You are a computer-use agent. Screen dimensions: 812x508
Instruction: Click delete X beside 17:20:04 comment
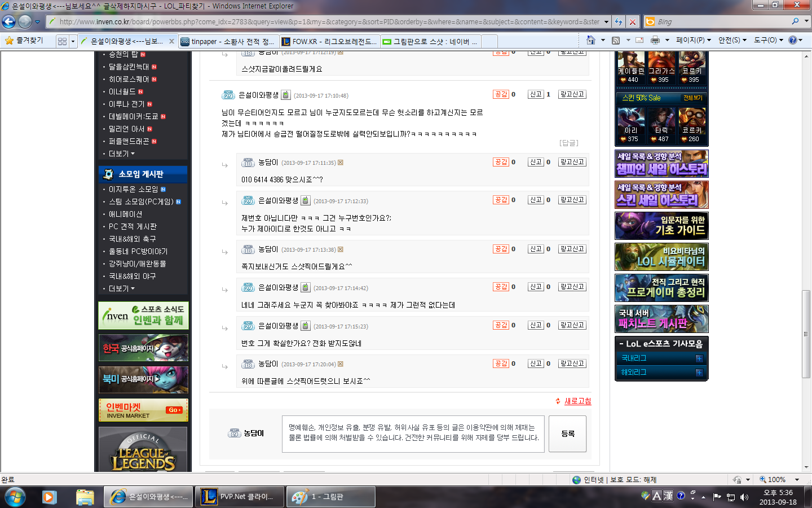click(341, 364)
